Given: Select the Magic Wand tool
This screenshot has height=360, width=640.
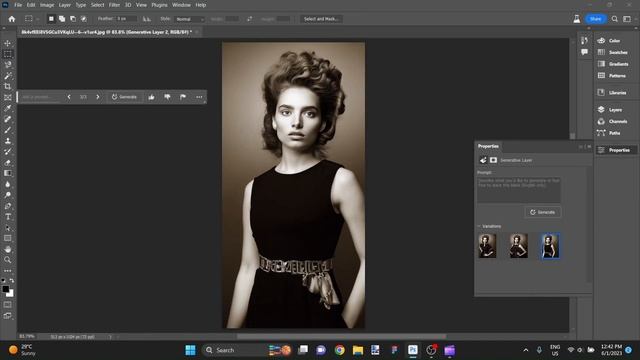Looking at the screenshot, I should [x=8, y=76].
